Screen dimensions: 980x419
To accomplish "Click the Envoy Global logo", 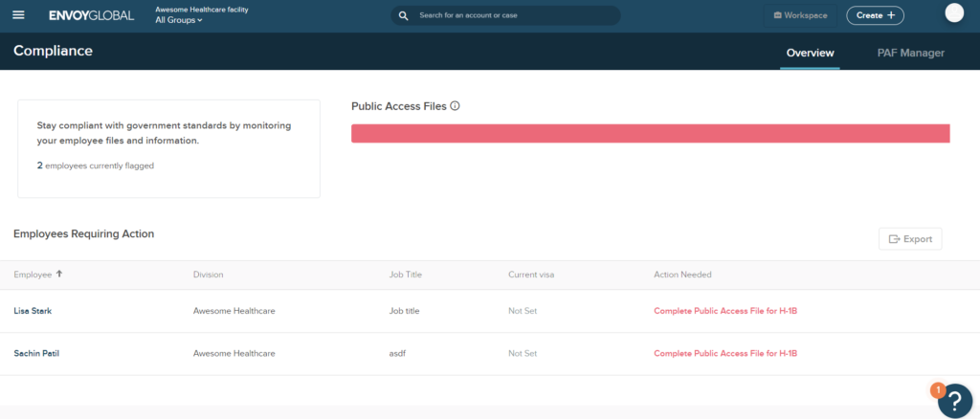I will 91,15.
